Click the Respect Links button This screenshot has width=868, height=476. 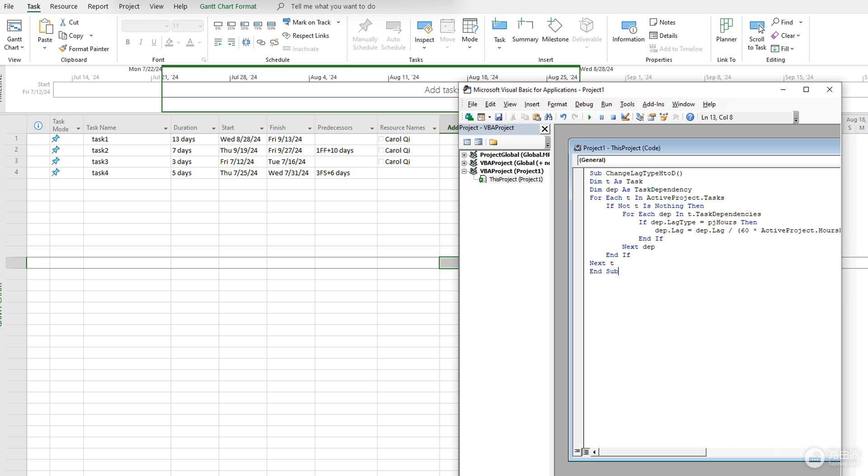(306, 36)
